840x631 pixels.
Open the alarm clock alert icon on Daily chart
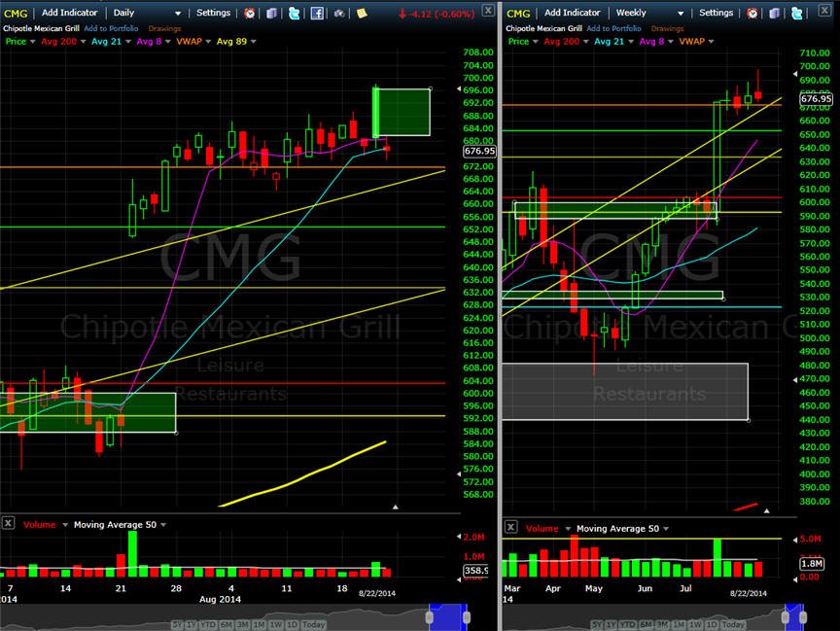coord(249,13)
